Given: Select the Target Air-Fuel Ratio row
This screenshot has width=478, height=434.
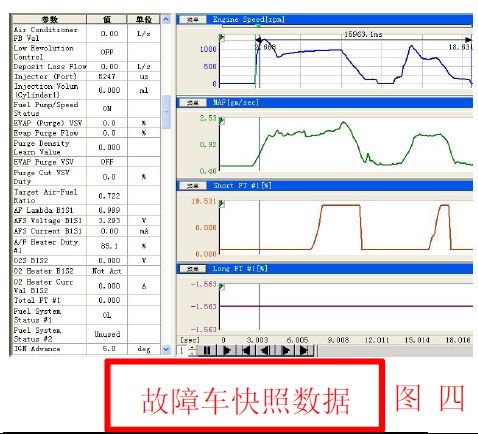Looking at the screenshot, I should tap(86, 196).
